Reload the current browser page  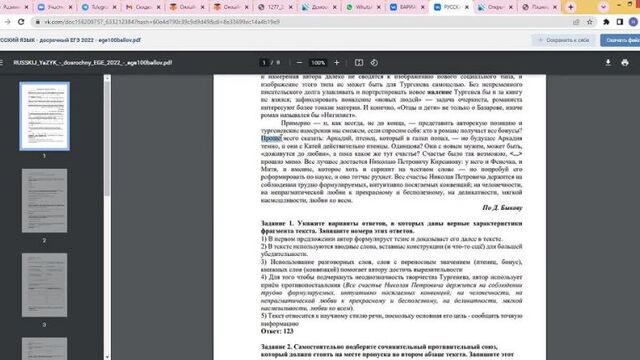pyautogui.click(x=21, y=22)
